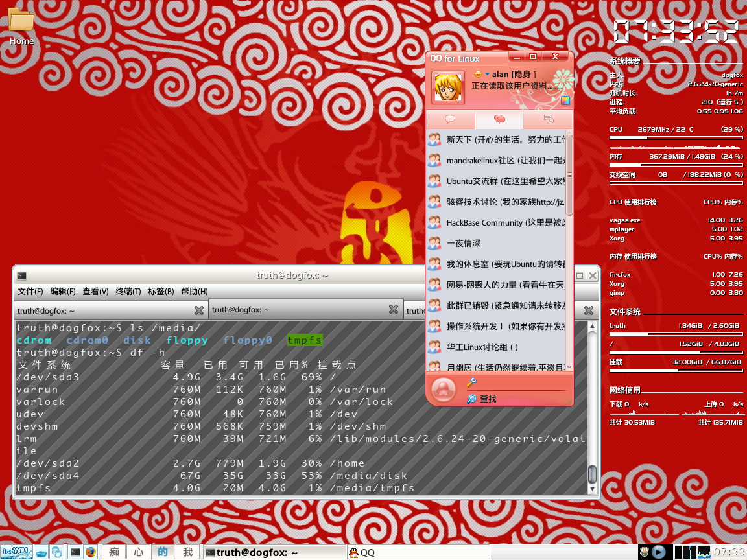The height and width of the screenshot is (560, 747).
Task: Click the owl tray icon in the taskbar
Action: click(x=644, y=552)
